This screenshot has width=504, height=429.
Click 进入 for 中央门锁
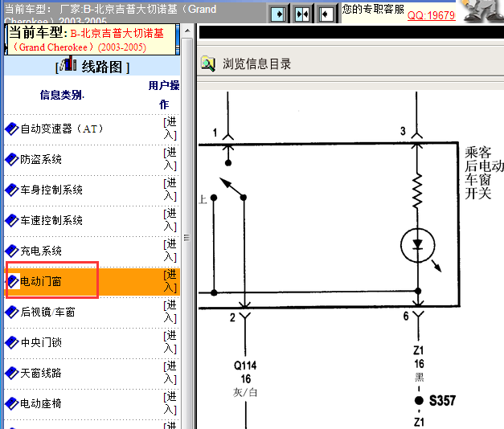170,342
